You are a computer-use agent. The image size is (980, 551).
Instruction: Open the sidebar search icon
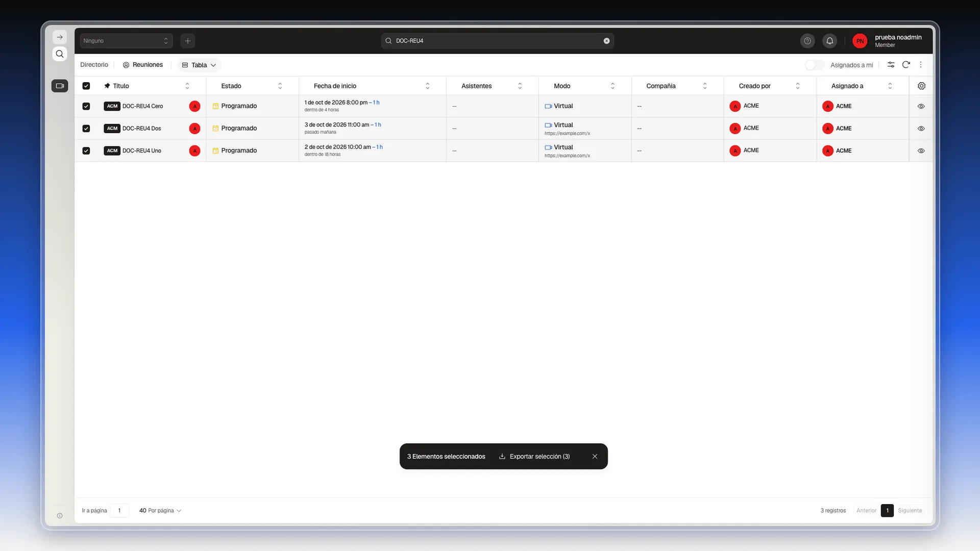(x=60, y=54)
